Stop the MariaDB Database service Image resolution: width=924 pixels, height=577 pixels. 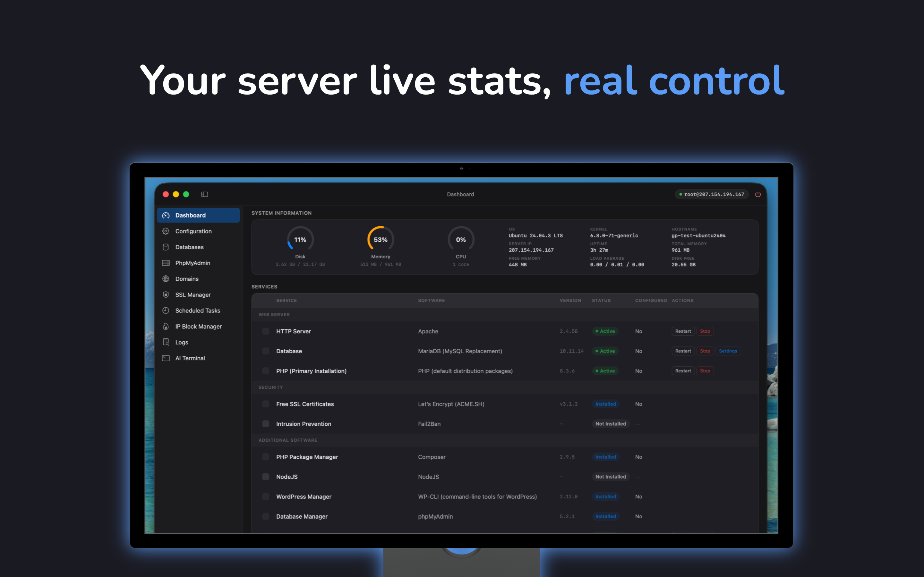click(x=705, y=351)
